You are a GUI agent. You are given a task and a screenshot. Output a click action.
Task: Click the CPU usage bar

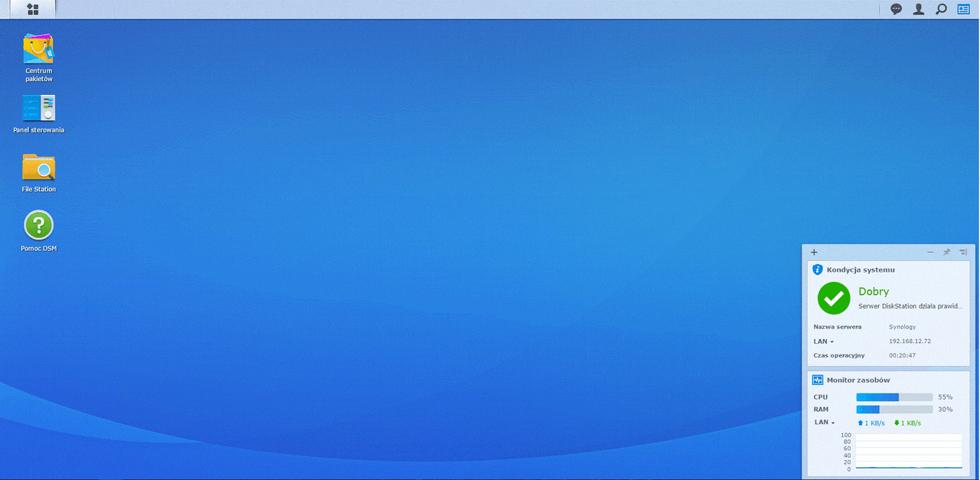click(894, 397)
